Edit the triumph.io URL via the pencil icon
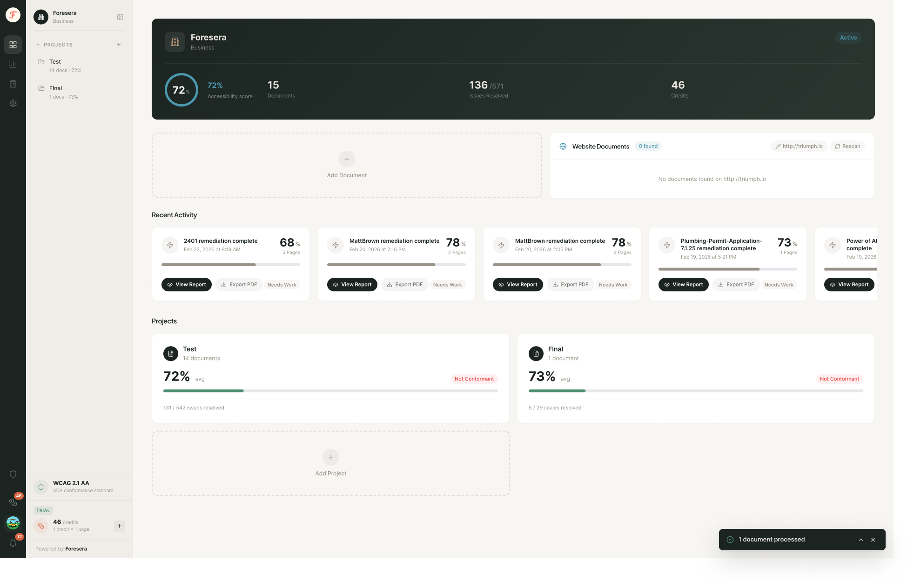Image resolution: width=914 pixels, height=588 pixels. tap(778, 146)
